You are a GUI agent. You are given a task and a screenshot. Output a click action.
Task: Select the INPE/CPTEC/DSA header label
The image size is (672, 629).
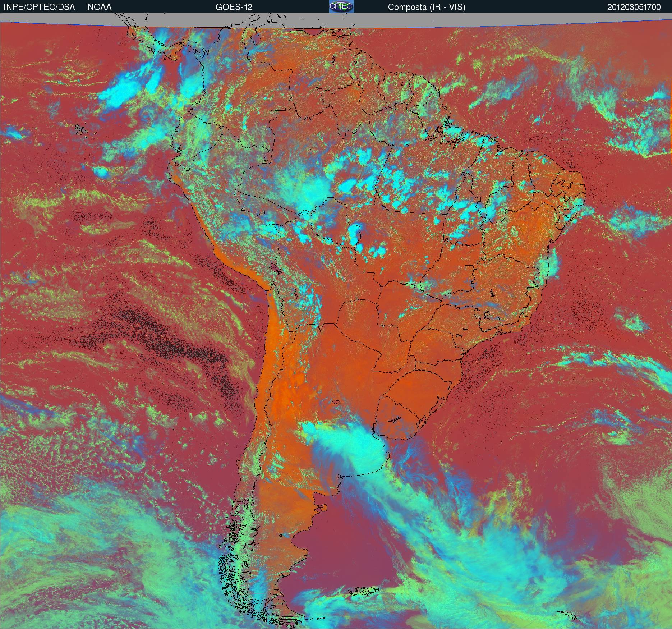point(39,7)
